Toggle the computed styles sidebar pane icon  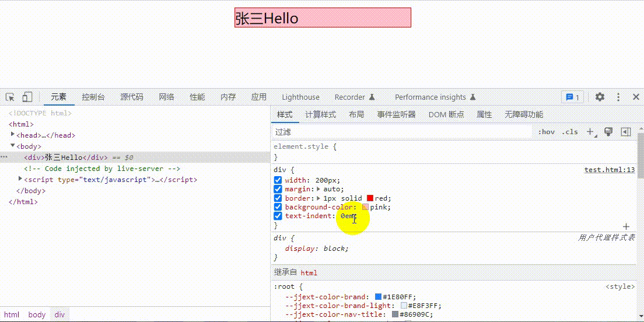625,132
